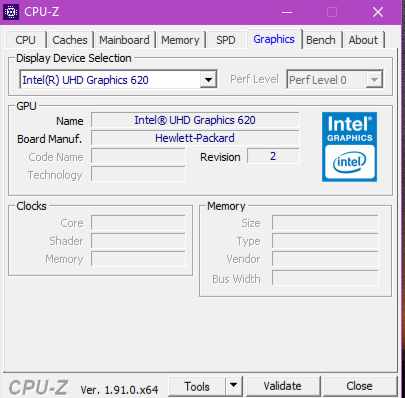Click the GPU Name field
This screenshot has height=398, width=405.
click(195, 120)
